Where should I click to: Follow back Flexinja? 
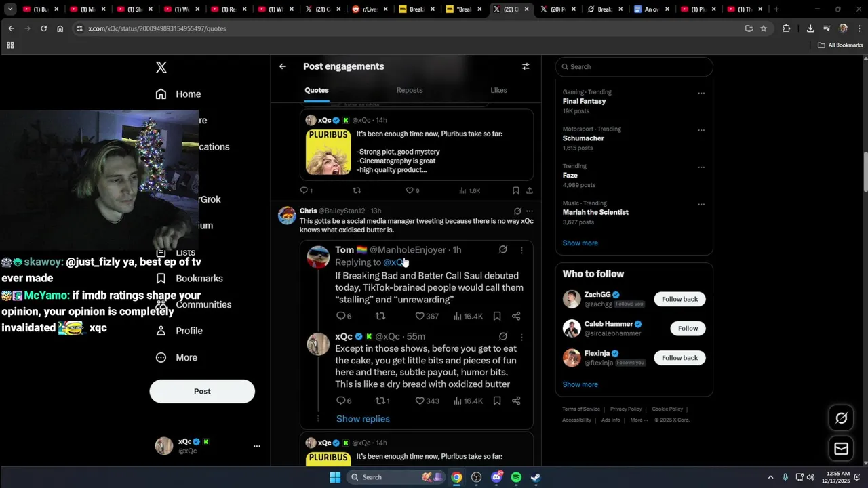(x=679, y=358)
